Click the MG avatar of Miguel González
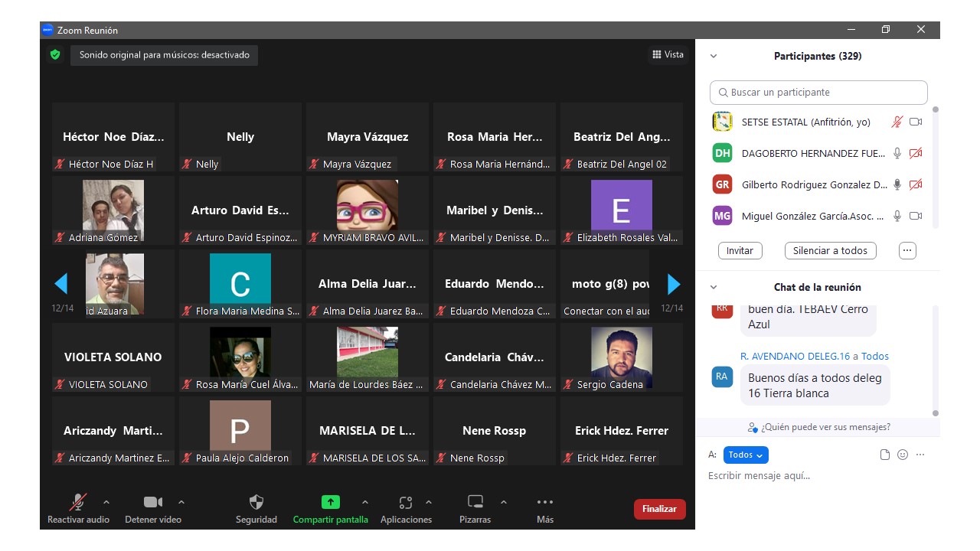Image resolution: width=980 pixels, height=551 pixels. point(722,216)
